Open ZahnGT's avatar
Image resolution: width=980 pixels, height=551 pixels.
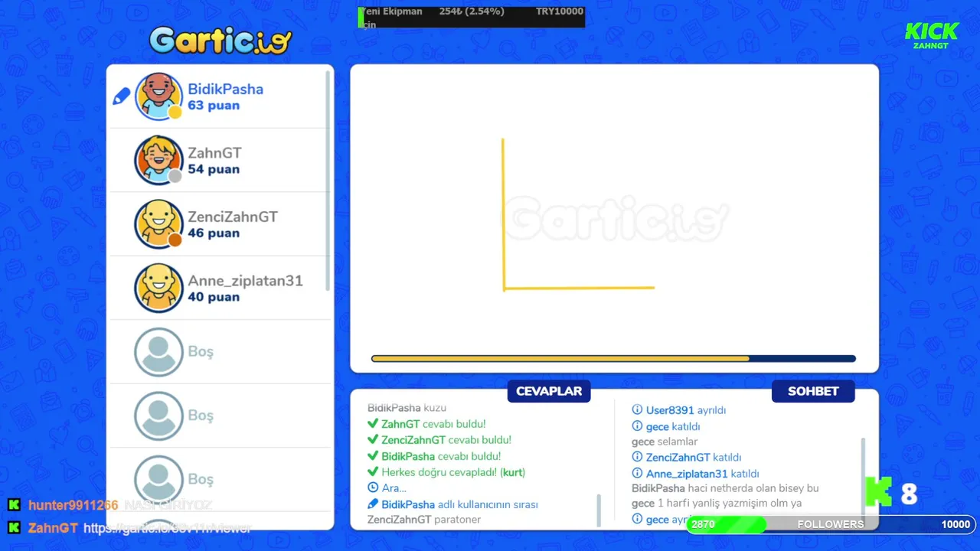point(159,160)
